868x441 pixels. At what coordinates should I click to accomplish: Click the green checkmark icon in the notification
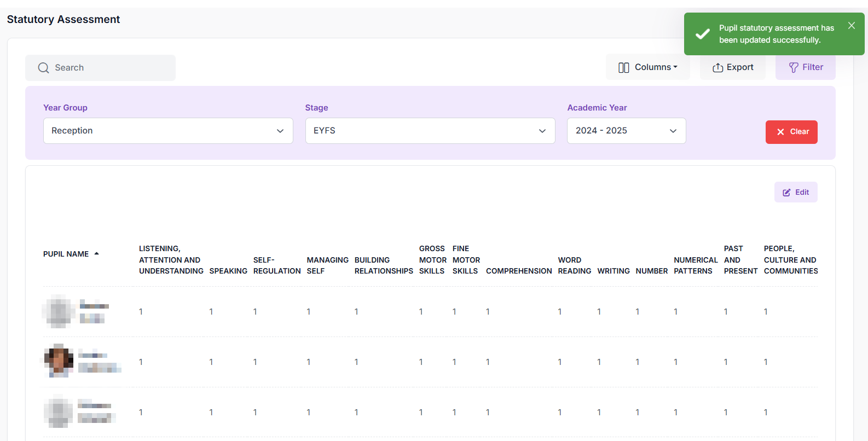[x=702, y=34]
